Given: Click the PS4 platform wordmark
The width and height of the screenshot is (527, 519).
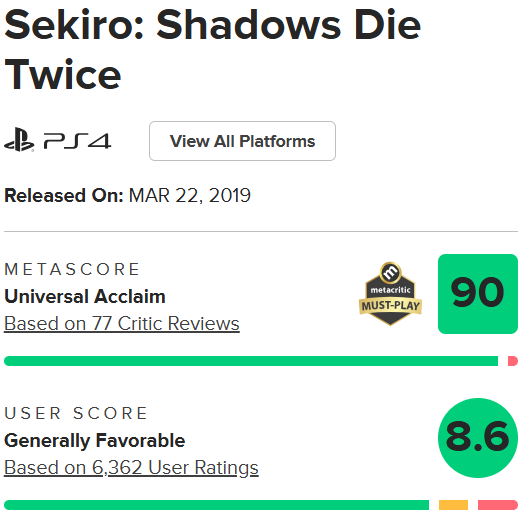Looking at the screenshot, I should tap(77, 141).
